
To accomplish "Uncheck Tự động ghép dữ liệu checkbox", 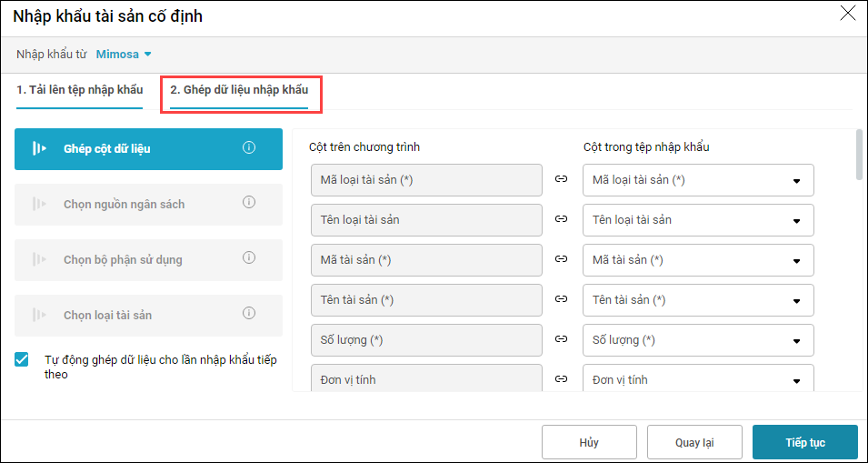I will pyautogui.click(x=23, y=360).
